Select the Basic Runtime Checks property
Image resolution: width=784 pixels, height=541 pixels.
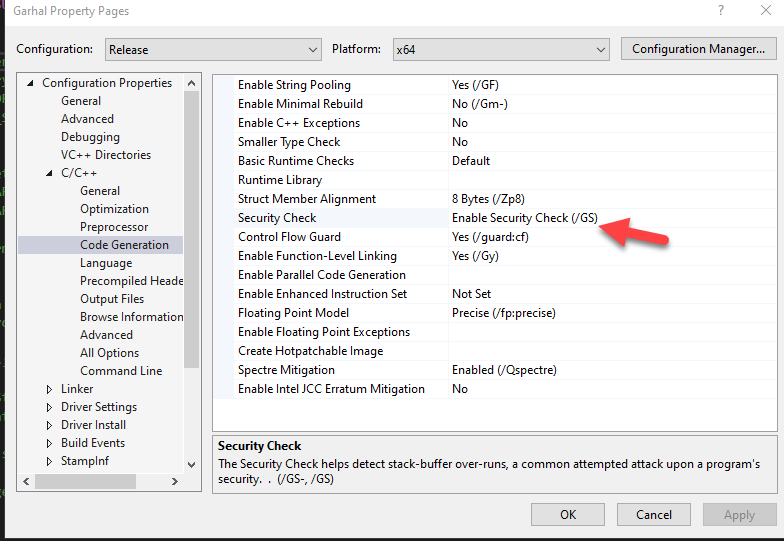[x=296, y=161]
